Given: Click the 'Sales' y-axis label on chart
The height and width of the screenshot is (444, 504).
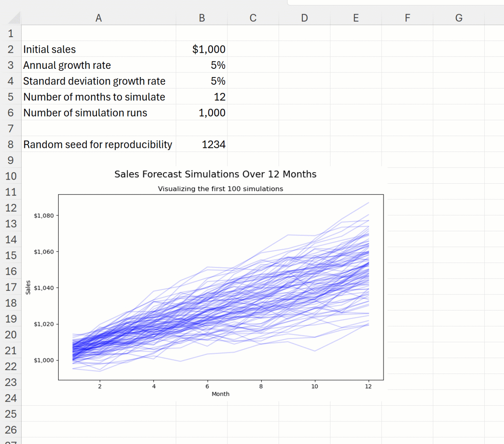Looking at the screenshot, I should click(x=28, y=287).
